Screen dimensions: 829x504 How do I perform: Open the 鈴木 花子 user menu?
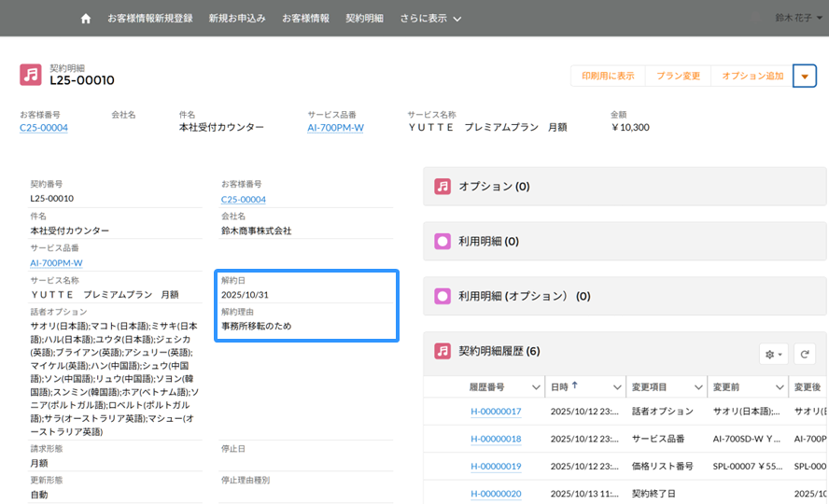(798, 18)
